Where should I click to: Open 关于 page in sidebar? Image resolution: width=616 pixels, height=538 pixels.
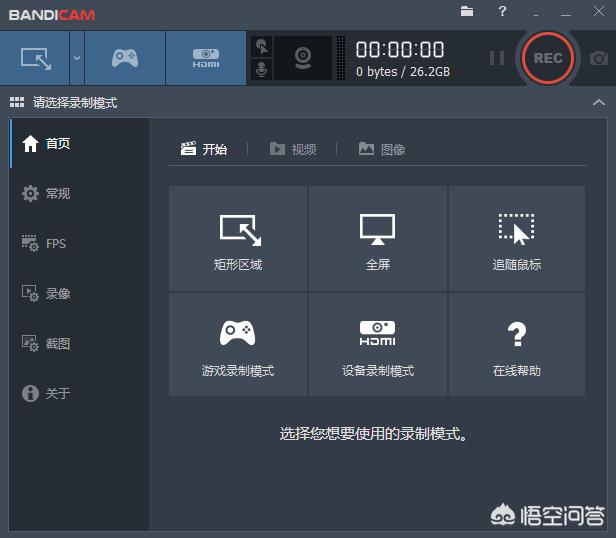click(x=79, y=393)
